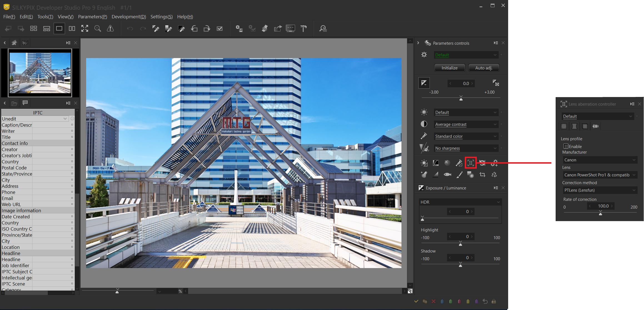Toggle the Unedit checkbox for caption

pos(72,124)
